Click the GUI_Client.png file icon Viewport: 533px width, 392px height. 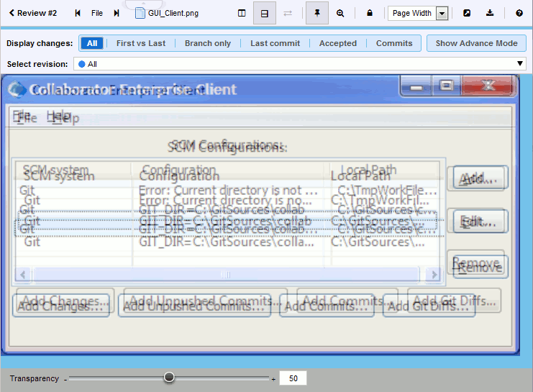click(x=140, y=13)
